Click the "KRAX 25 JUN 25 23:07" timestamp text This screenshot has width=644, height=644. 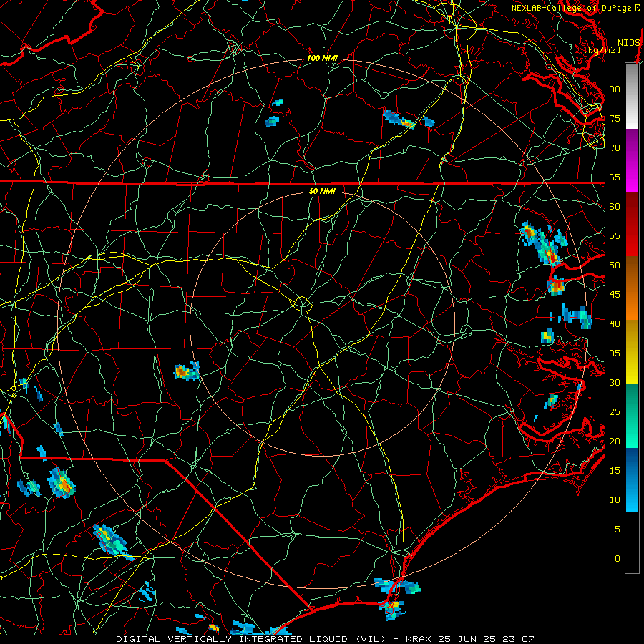[x=470, y=639]
